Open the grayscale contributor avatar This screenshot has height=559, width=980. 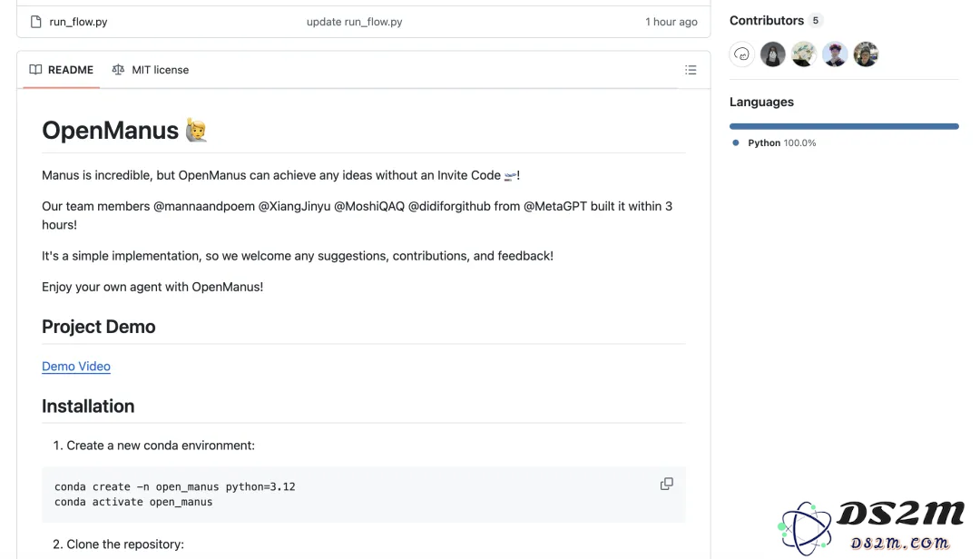[773, 54]
